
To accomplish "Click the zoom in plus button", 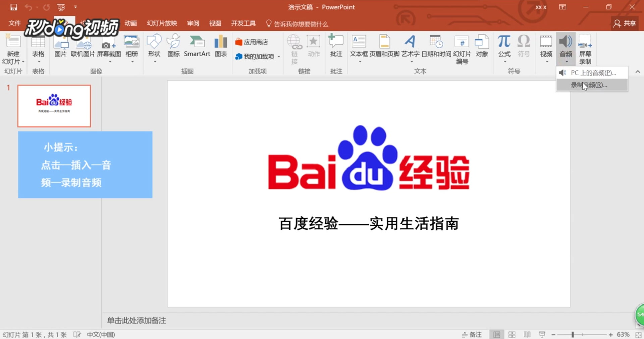I will 611,335.
